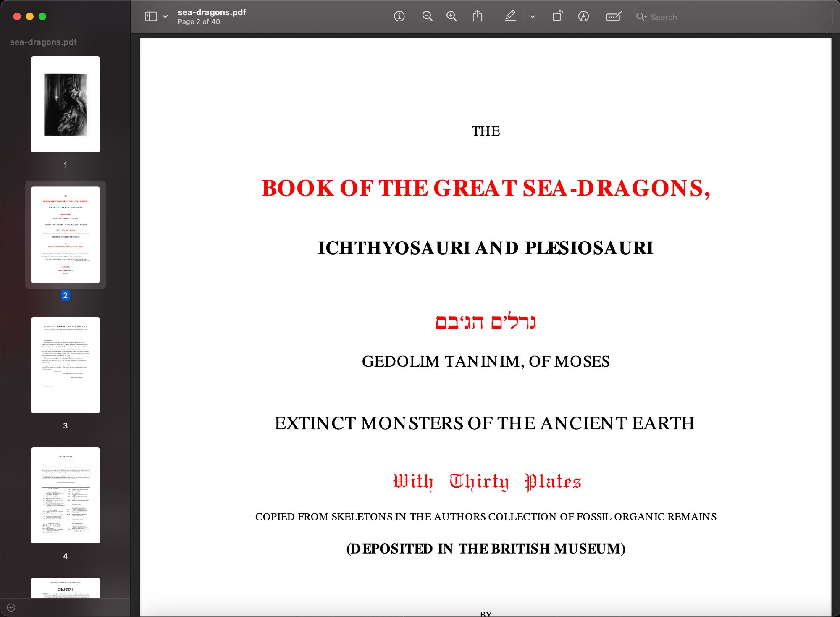Click 'COPIED FROM SKELETONS' line
Viewport: 840px width, 617px height.
(486, 517)
